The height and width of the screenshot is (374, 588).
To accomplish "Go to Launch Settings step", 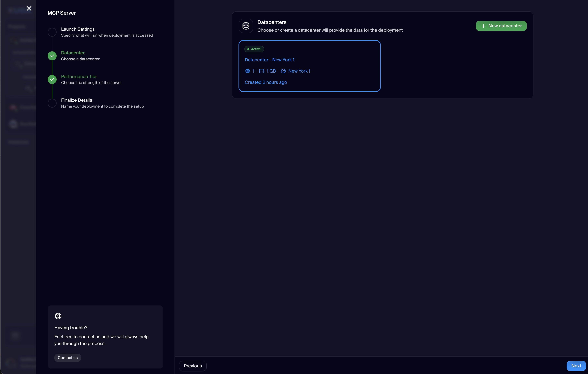I will coord(78,29).
